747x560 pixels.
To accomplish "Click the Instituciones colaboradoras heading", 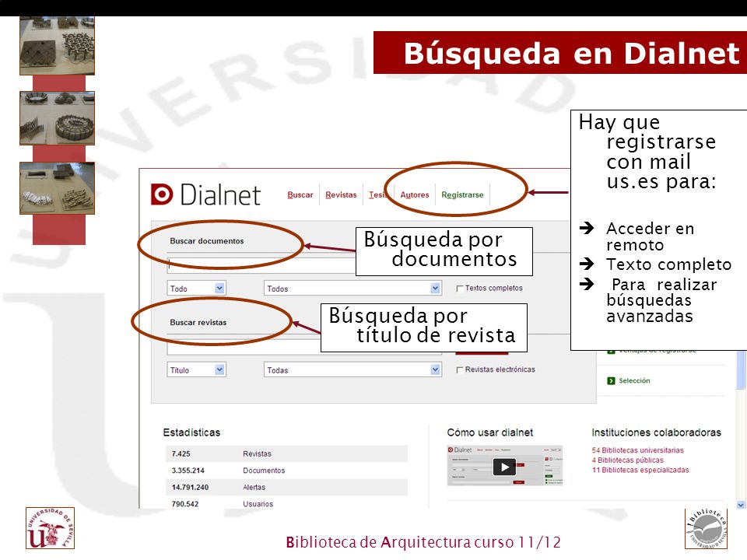I will point(656,432).
